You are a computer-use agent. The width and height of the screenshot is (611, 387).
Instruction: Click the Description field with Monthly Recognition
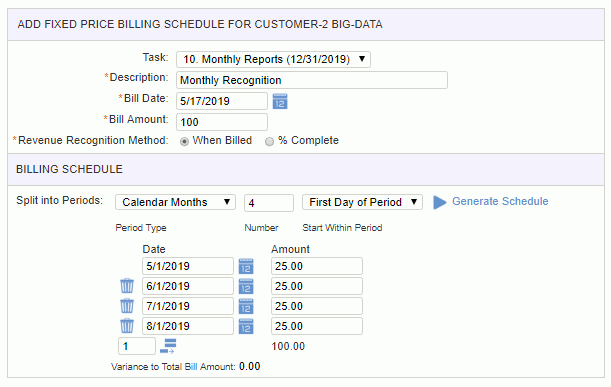(x=312, y=80)
